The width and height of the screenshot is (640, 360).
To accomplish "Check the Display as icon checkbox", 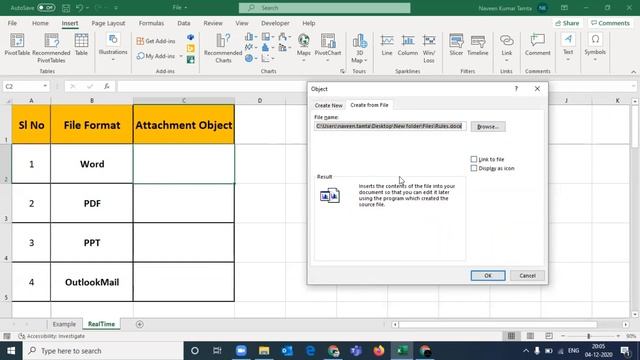I will (474, 168).
